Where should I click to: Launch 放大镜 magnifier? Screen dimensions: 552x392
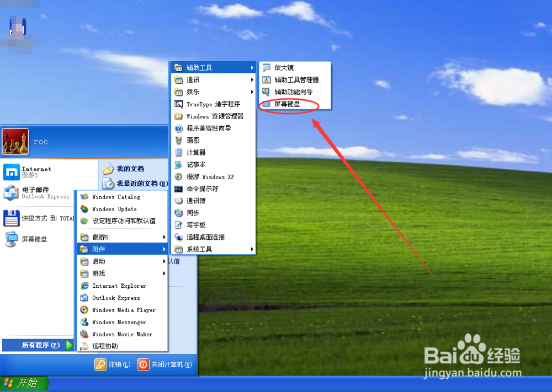(295, 67)
